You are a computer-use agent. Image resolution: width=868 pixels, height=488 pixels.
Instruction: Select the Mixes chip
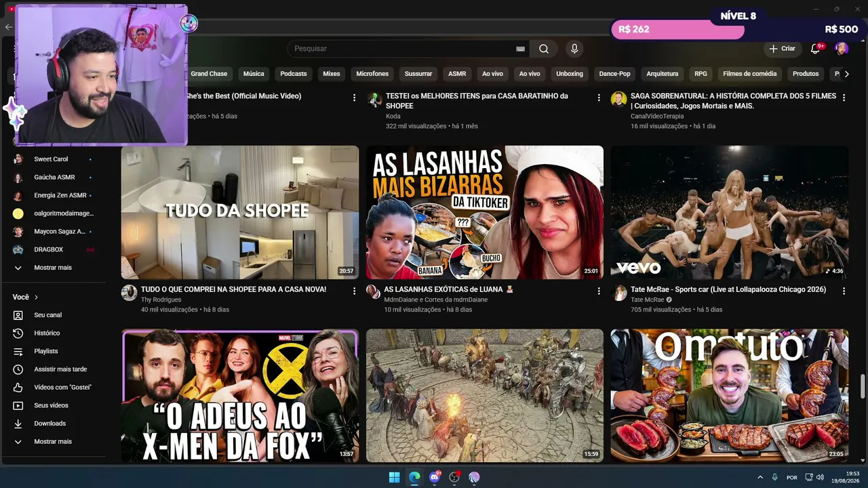click(x=332, y=74)
